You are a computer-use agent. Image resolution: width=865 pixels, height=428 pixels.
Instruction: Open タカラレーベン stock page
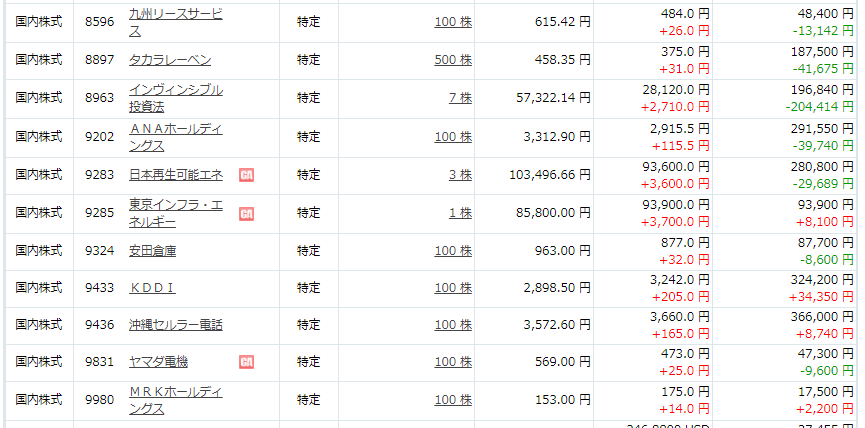pyautogui.click(x=170, y=60)
